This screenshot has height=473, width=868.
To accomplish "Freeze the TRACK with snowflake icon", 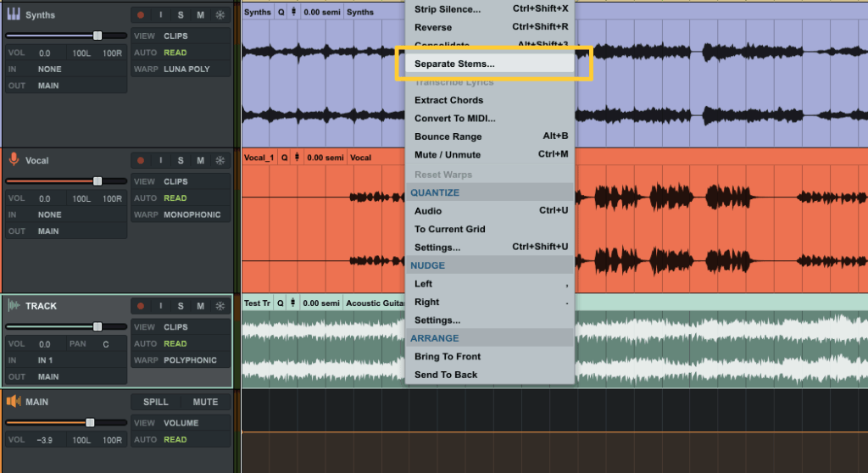I will (x=220, y=306).
